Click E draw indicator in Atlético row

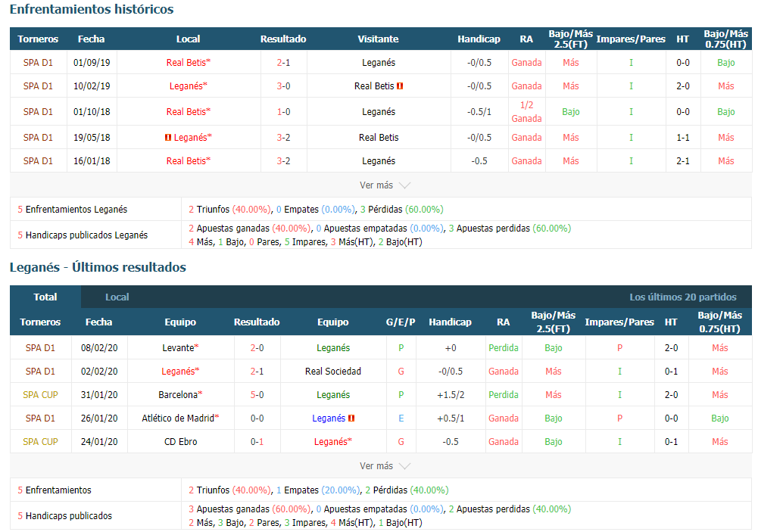click(401, 418)
